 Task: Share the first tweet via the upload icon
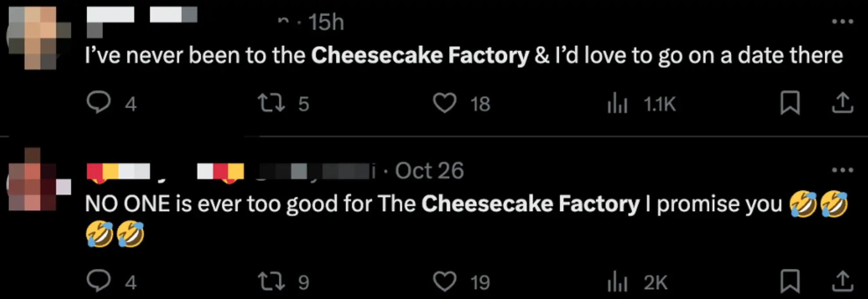pos(843,103)
